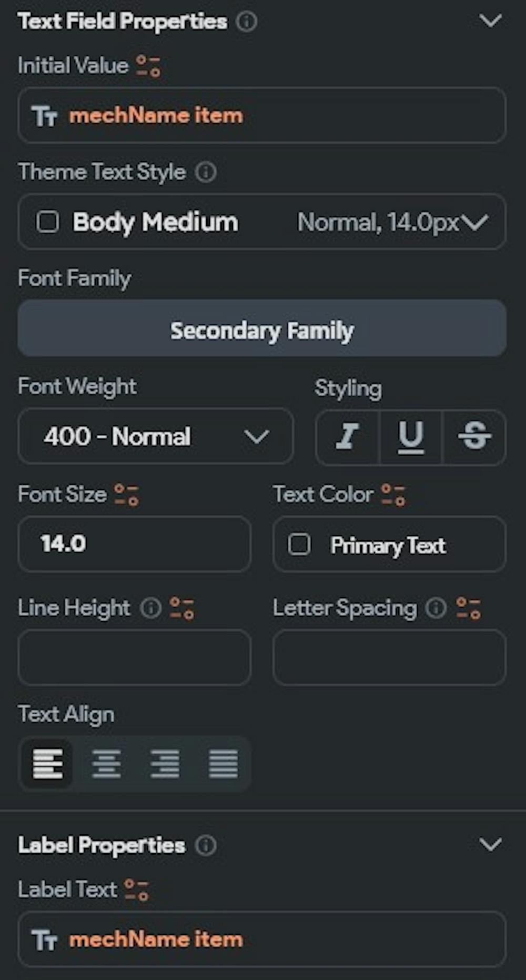Select left text alignment
The height and width of the screenshot is (980, 526).
click(x=47, y=764)
